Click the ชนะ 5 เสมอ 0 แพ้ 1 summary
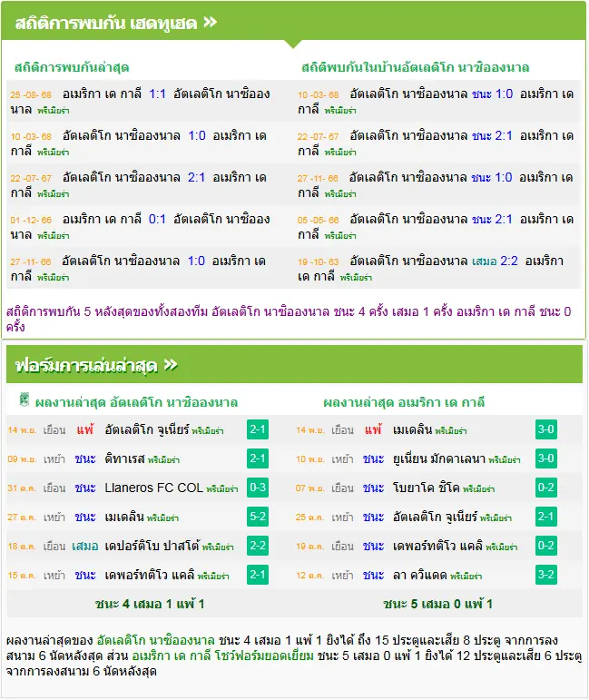The height and width of the screenshot is (700, 589). click(437, 604)
